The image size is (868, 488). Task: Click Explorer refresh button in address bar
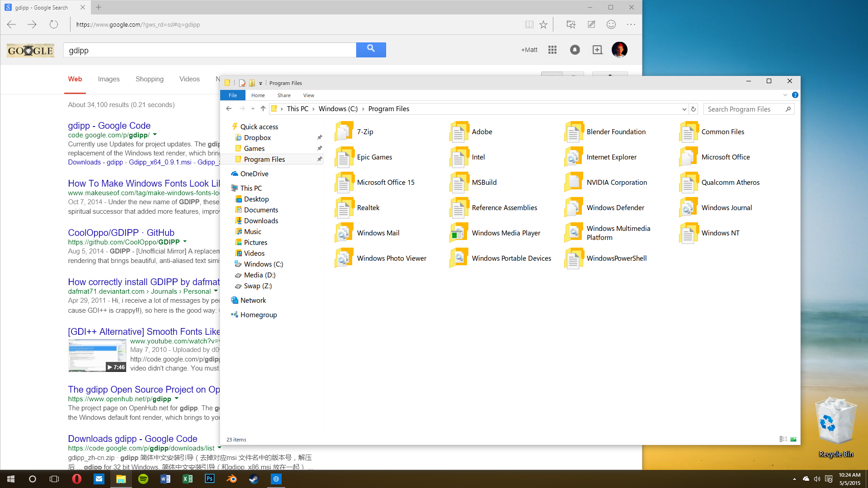(x=693, y=109)
